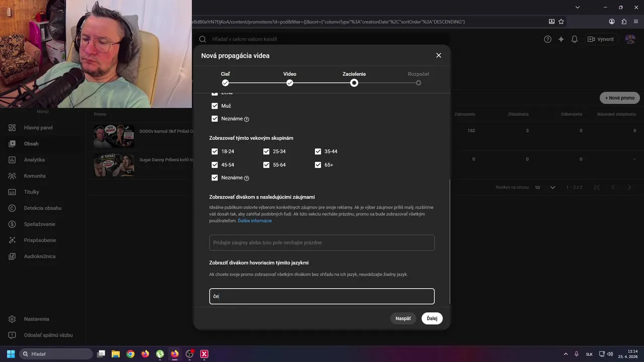Click the + Nové promo button
The image size is (644, 362).
[619, 98]
